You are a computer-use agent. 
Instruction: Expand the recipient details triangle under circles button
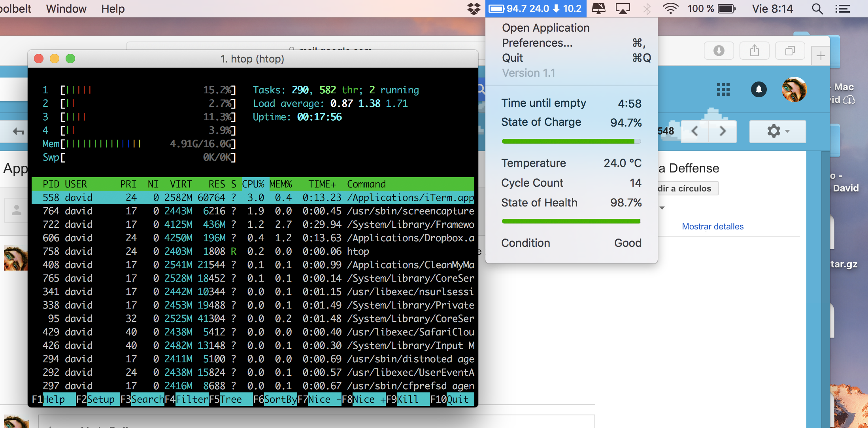(x=662, y=208)
